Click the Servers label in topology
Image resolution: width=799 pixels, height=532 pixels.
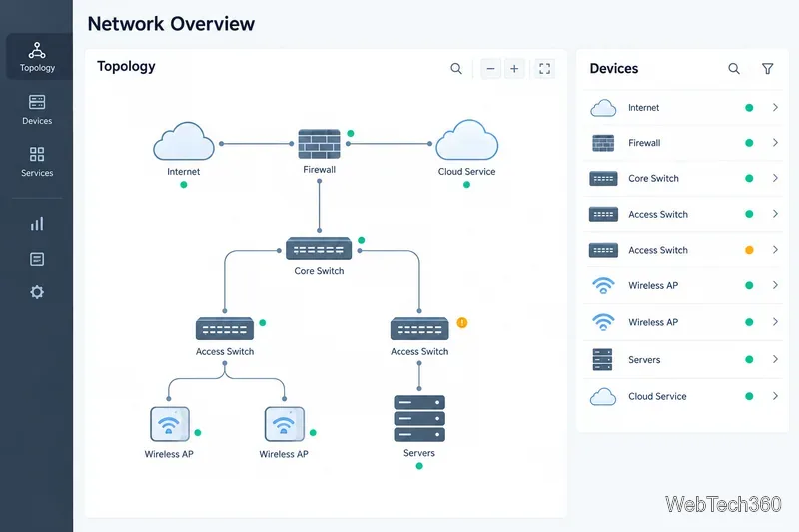point(419,453)
